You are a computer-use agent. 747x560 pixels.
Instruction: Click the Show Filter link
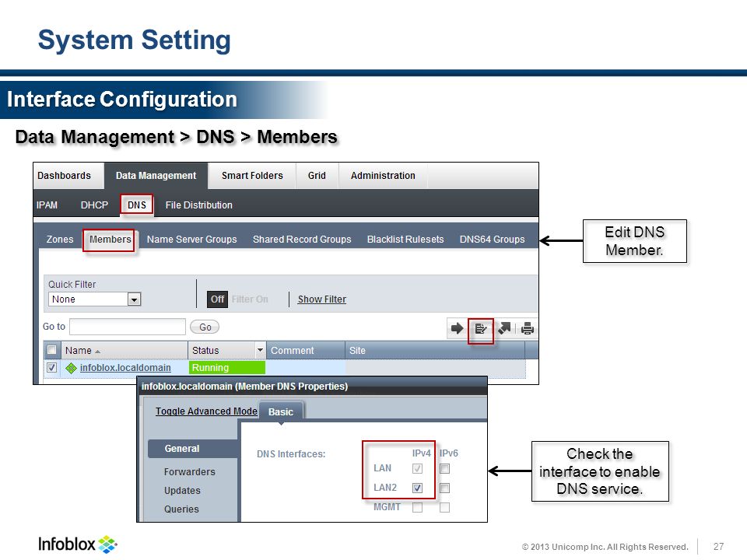(x=322, y=299)
